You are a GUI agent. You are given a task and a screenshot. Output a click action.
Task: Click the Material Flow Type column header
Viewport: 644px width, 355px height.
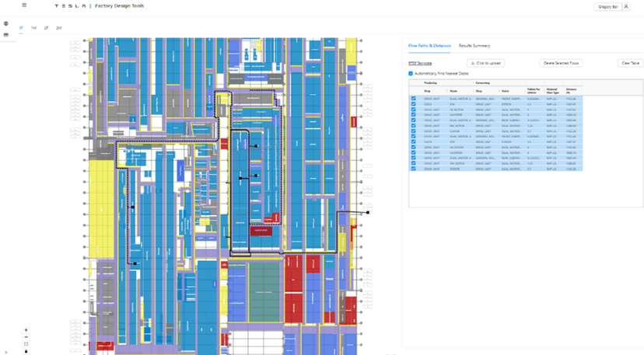(552, 91)
